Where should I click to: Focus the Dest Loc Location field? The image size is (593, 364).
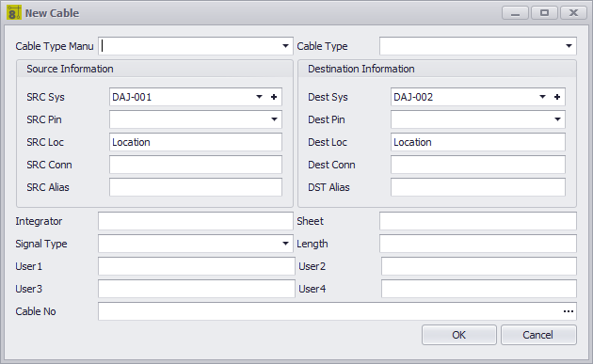pyautogui.click(x=478, y=142)
